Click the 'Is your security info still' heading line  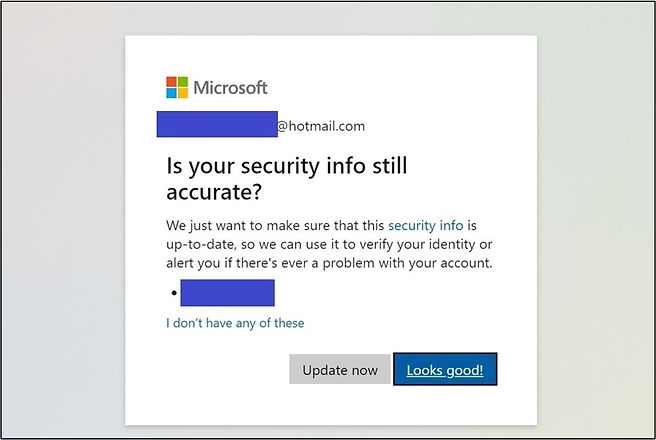pyautogui.click(x=287, y=166)
